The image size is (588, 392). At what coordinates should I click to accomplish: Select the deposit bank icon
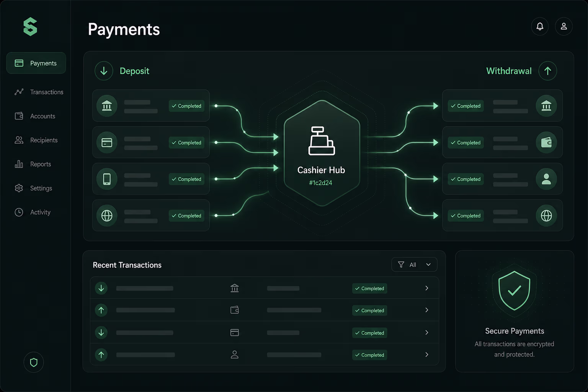click(x=107, y=106)
